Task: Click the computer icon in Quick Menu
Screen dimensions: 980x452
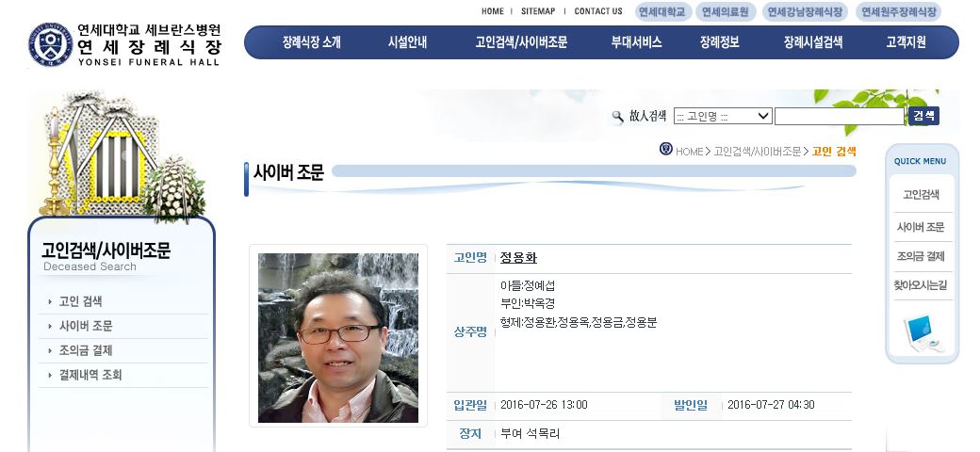Action: (923, 333)
